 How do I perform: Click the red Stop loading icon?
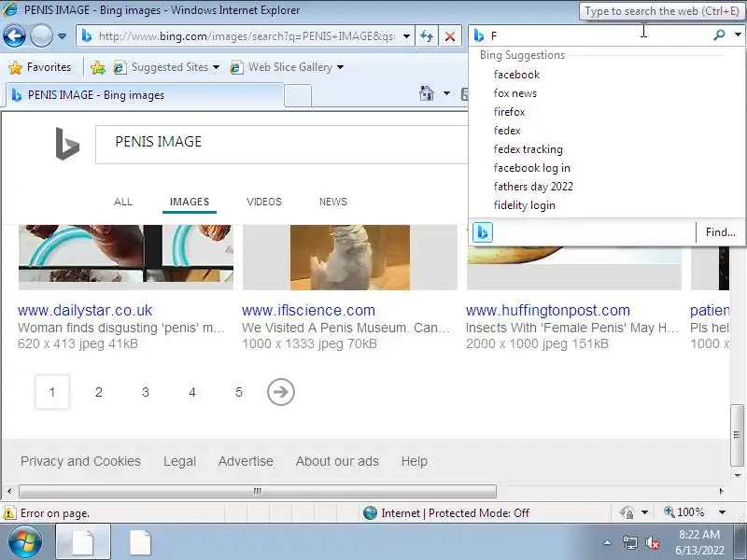pyautogui.click(x=450, y=36)
